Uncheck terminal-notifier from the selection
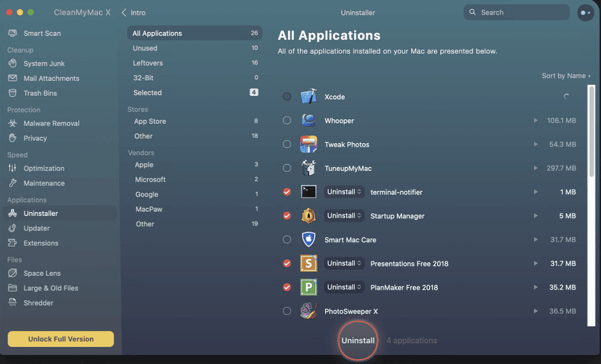 pos(287,192)
